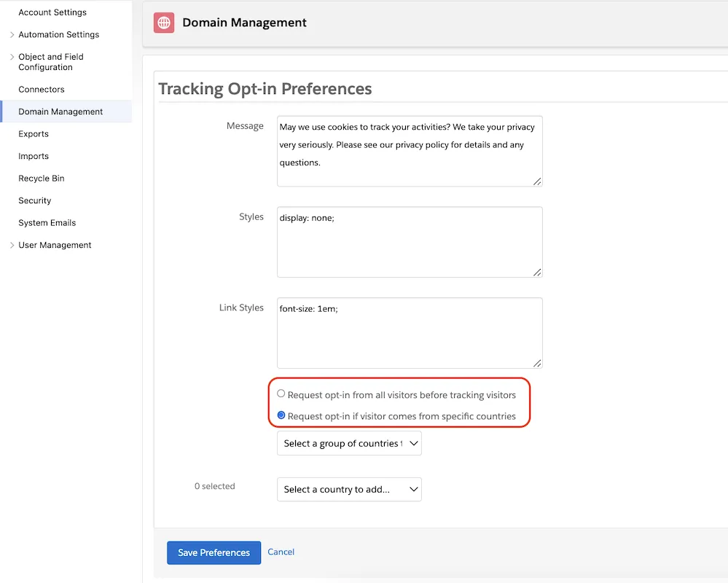This screenshot has height=583, width=728.
Task: Select Domain Management in sidebar
Action: [60, 112]
